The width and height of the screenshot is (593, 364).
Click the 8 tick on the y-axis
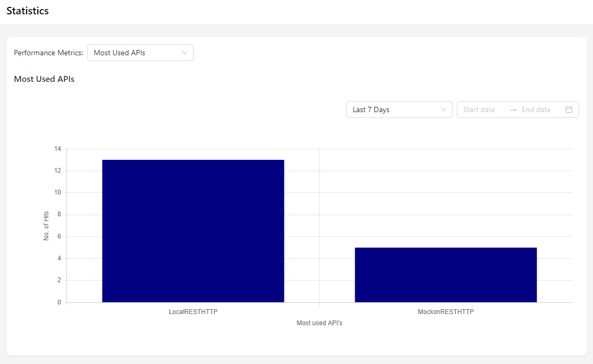pyautogui.click(x=59, y=215)
